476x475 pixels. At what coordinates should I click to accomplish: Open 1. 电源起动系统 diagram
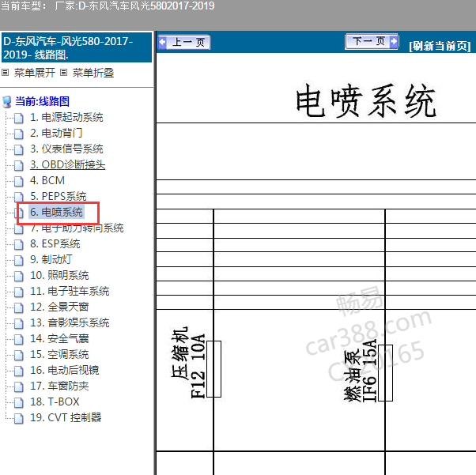point(66,117)
